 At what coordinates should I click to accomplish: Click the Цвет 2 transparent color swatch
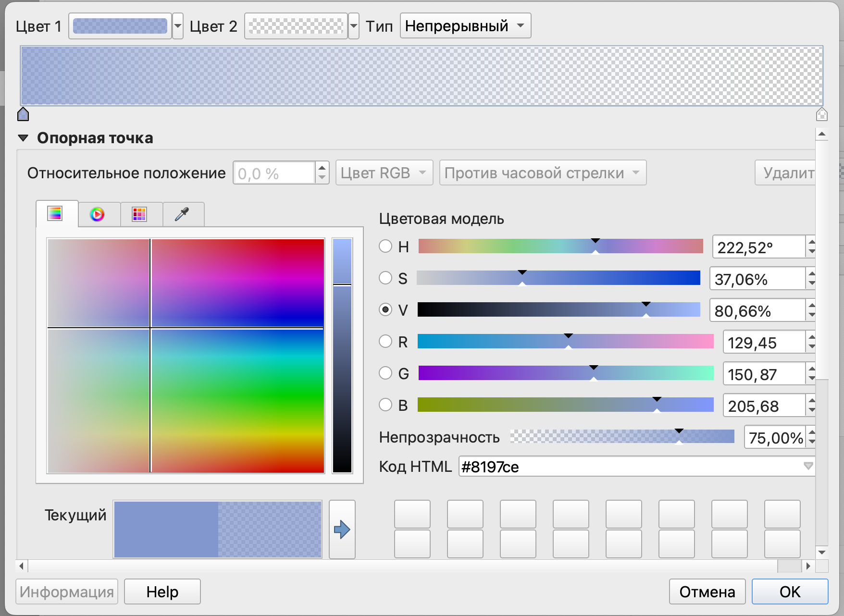point(296,26)
